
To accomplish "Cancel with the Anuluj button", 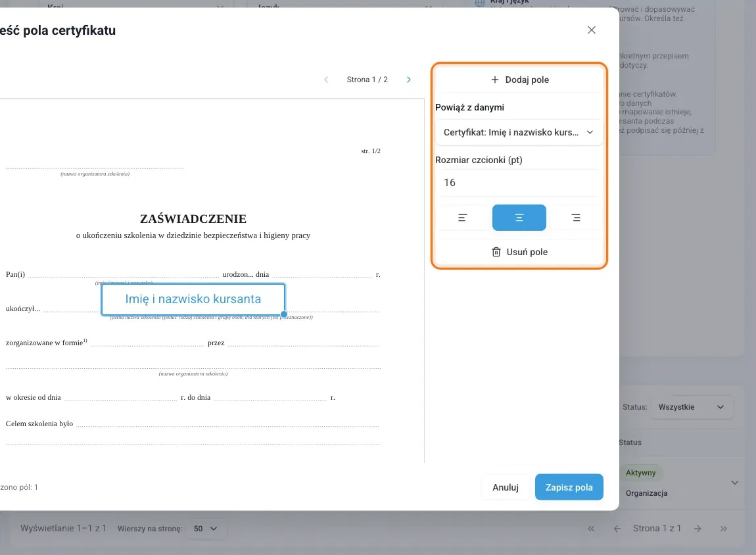I will click(x=506, y=487).
